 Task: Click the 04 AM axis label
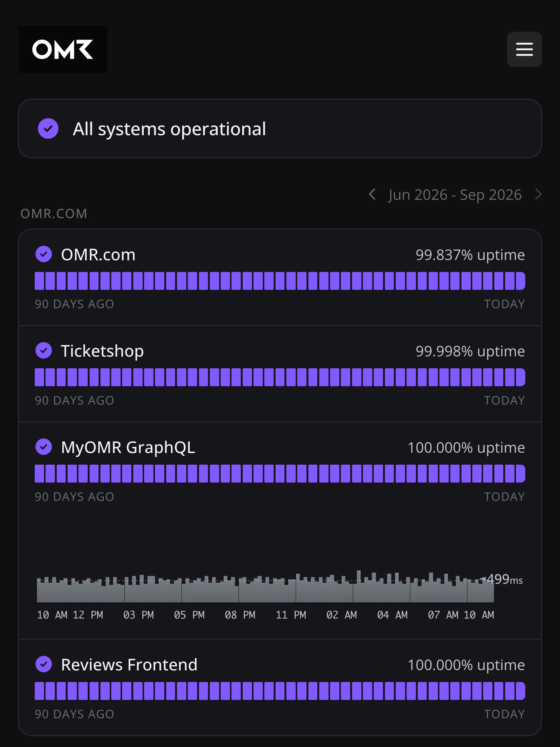[x=392, y=615]
